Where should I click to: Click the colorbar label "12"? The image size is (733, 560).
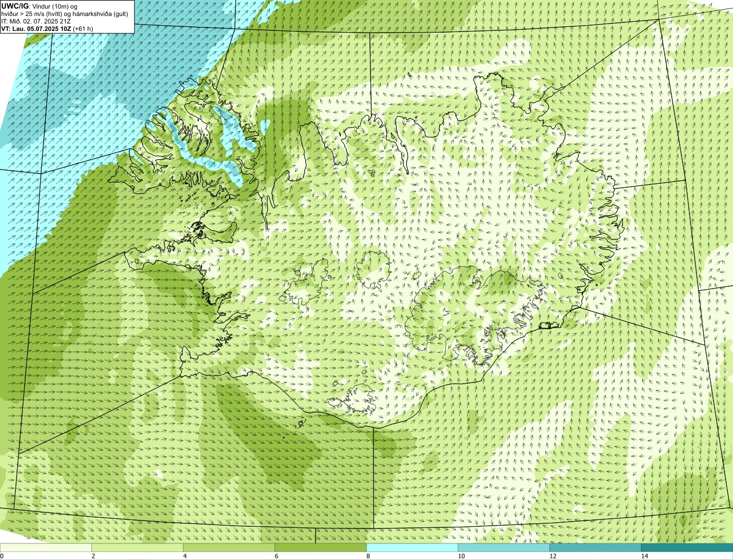(553, 556)
